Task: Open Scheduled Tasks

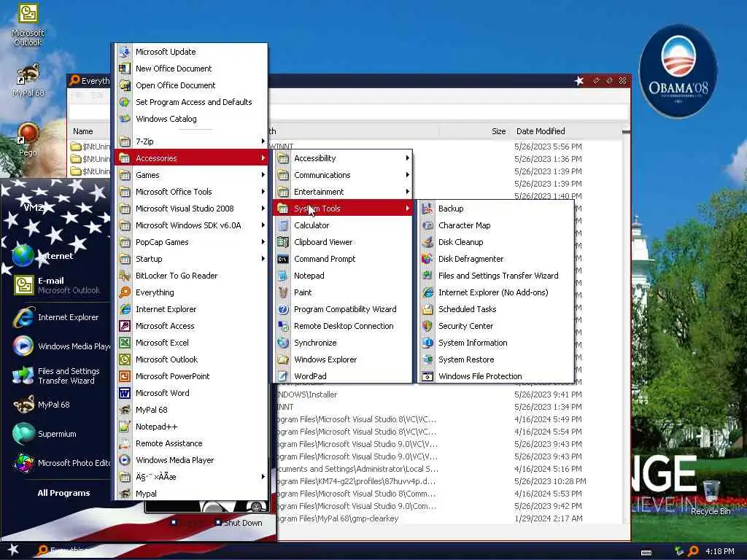Action: pyautogui.click(x=495, y=309)
